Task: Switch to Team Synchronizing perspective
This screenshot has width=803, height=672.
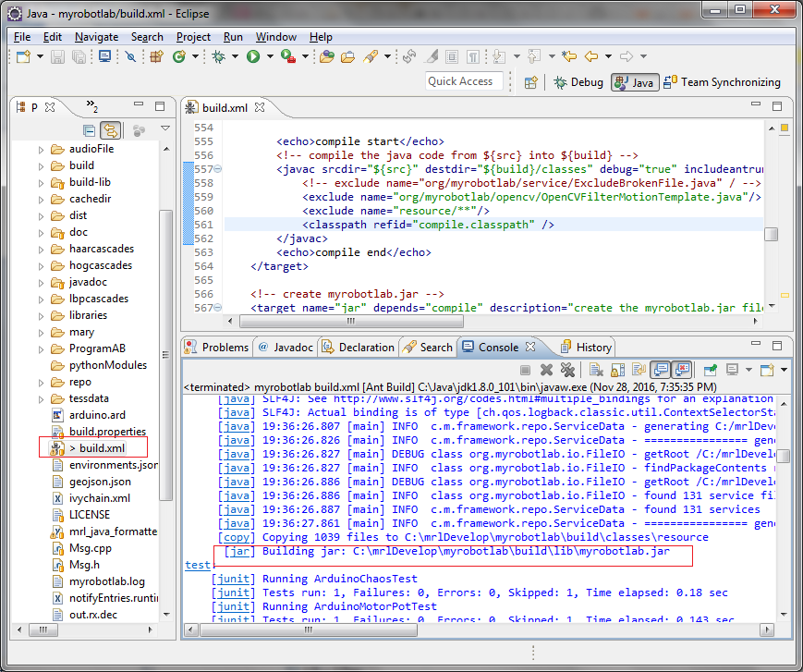Action: (722, 82)
